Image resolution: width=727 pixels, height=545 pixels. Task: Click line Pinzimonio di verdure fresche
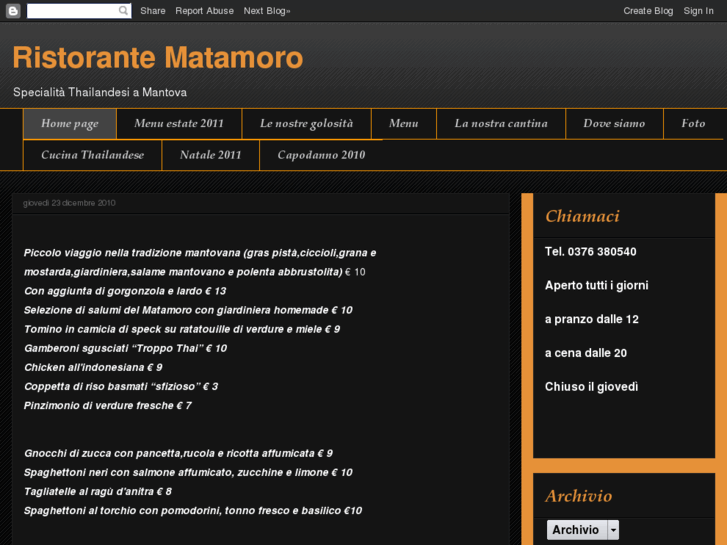click(108, 405)
